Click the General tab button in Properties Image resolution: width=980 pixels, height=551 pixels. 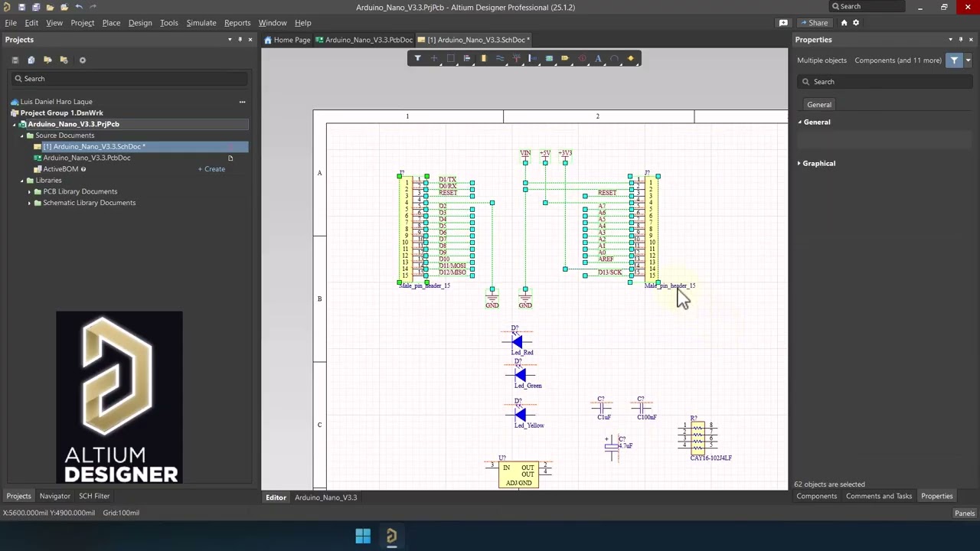tap(819, 105)
